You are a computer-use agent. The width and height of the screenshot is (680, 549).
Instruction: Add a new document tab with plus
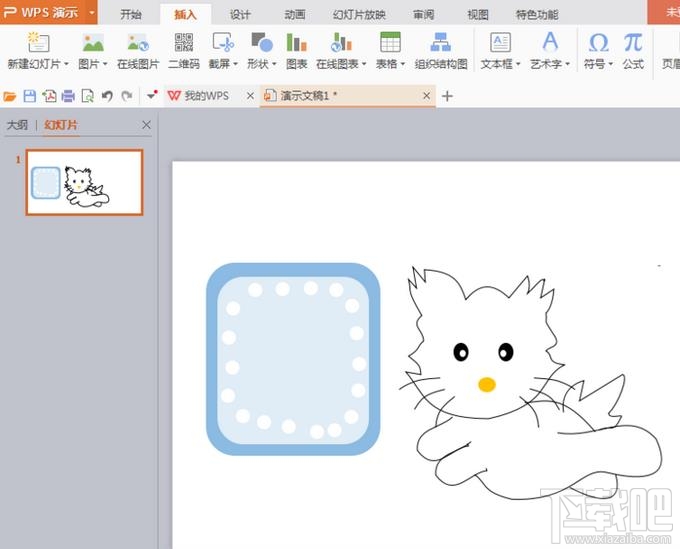point(447,96)
